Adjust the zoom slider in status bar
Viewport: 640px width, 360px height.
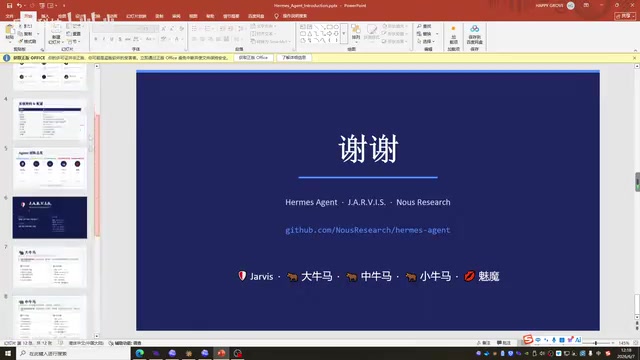[x=596, y=343]
